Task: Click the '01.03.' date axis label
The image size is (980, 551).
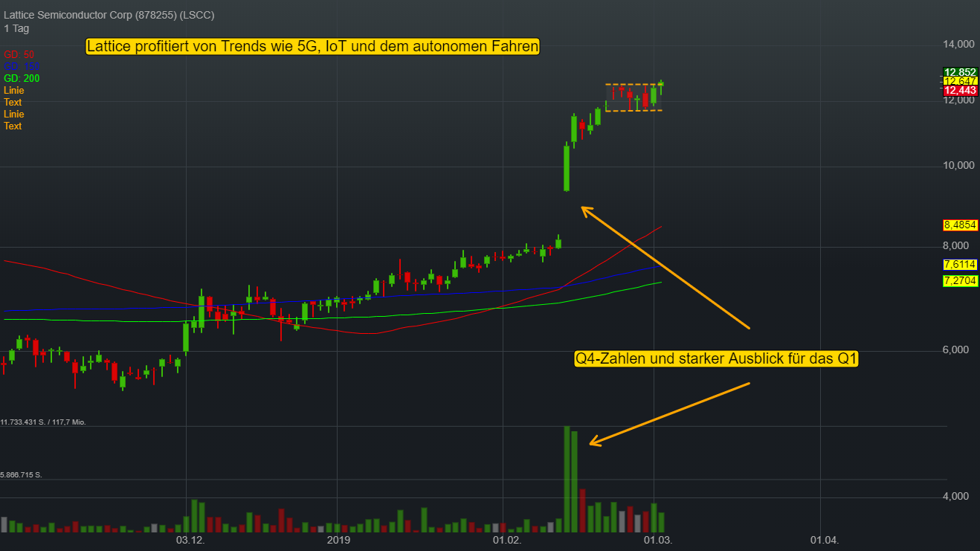Action: click(657, 541)
